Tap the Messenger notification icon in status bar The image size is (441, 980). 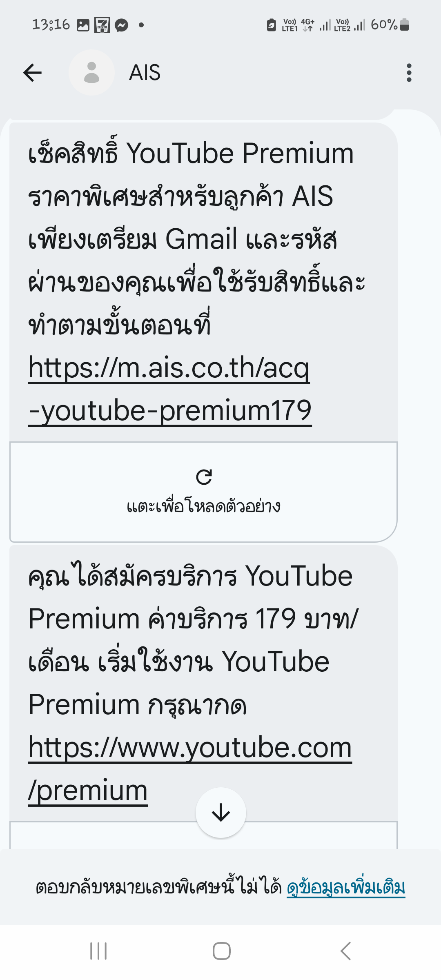pos(121,25)
